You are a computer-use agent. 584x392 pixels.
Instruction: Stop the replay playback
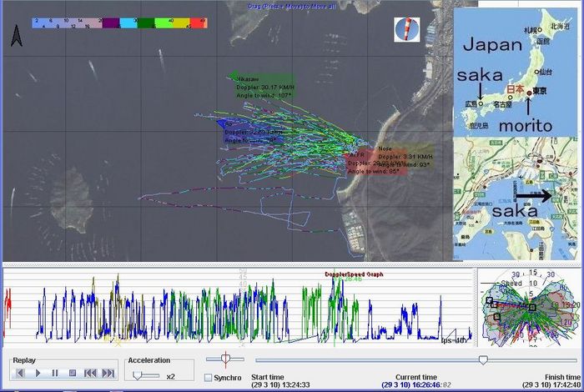[73, 373]
